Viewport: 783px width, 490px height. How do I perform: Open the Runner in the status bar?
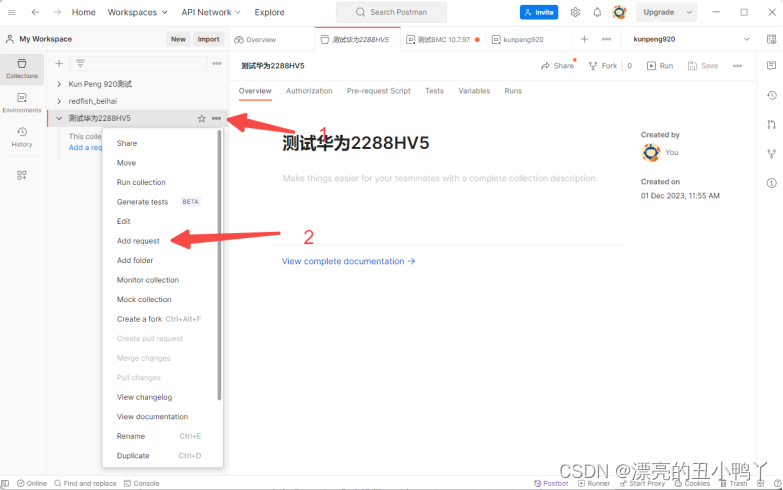[x=594, y=484]
